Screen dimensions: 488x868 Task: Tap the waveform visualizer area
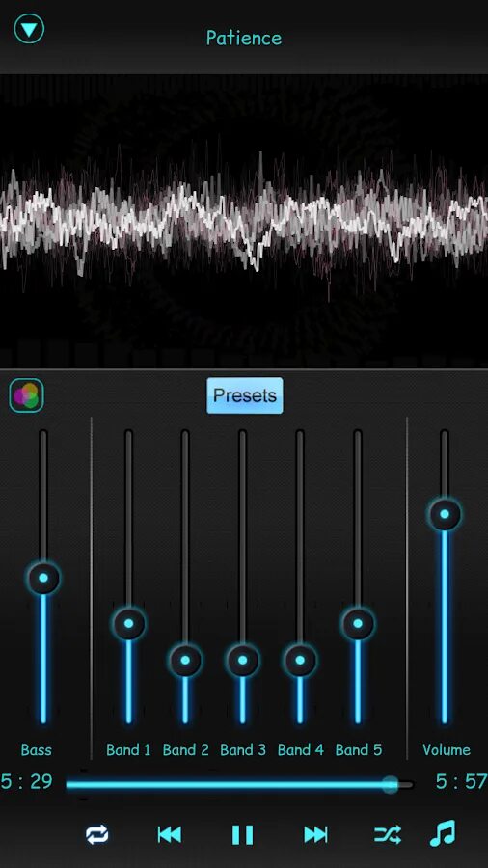(x=244, y=222)
